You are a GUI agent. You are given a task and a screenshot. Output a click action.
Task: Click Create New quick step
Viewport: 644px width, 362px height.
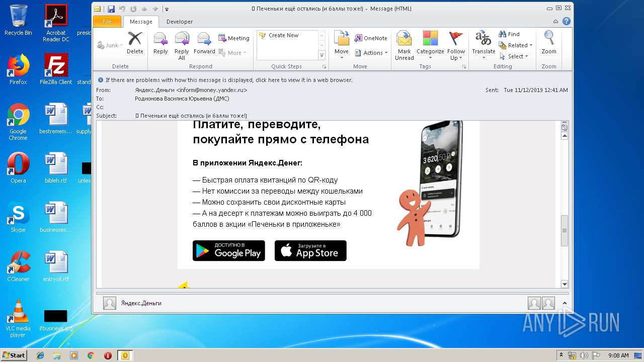click(x=283, y=35)
